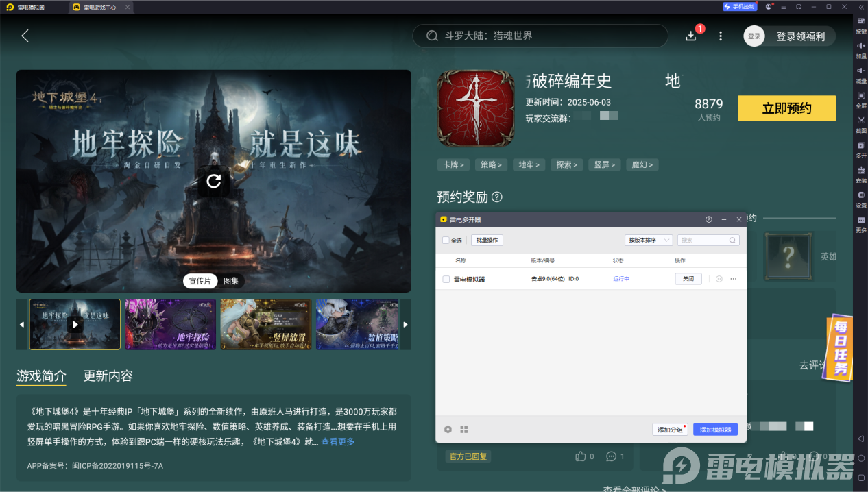Viewport: 868px width, 492px height.
Task: Click the yellow 立即预约 pre-register button
Action: point(786,108)
